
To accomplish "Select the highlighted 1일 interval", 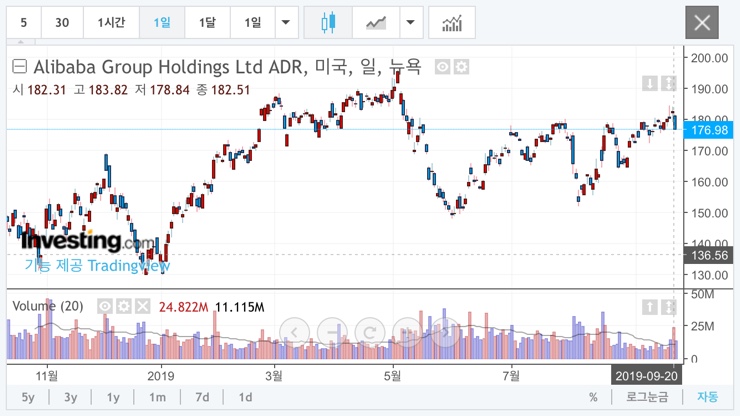I will tap(162, 22).
